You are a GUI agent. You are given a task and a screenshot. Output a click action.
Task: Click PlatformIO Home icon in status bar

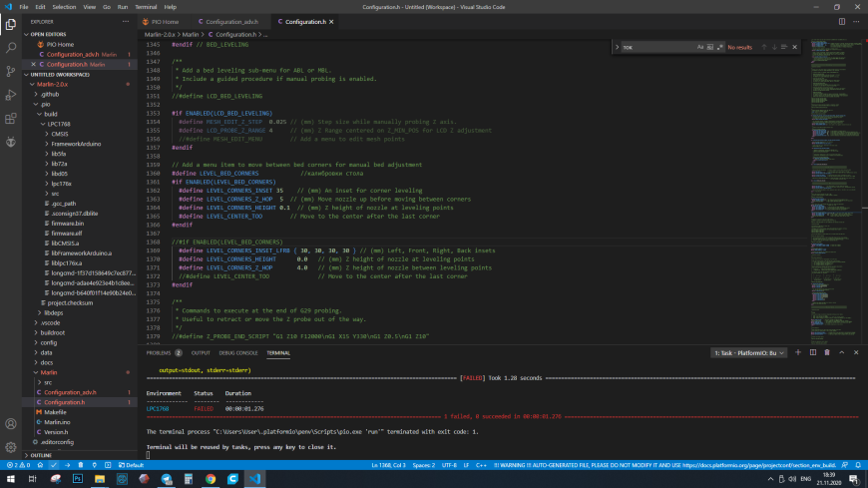(40, 465)
